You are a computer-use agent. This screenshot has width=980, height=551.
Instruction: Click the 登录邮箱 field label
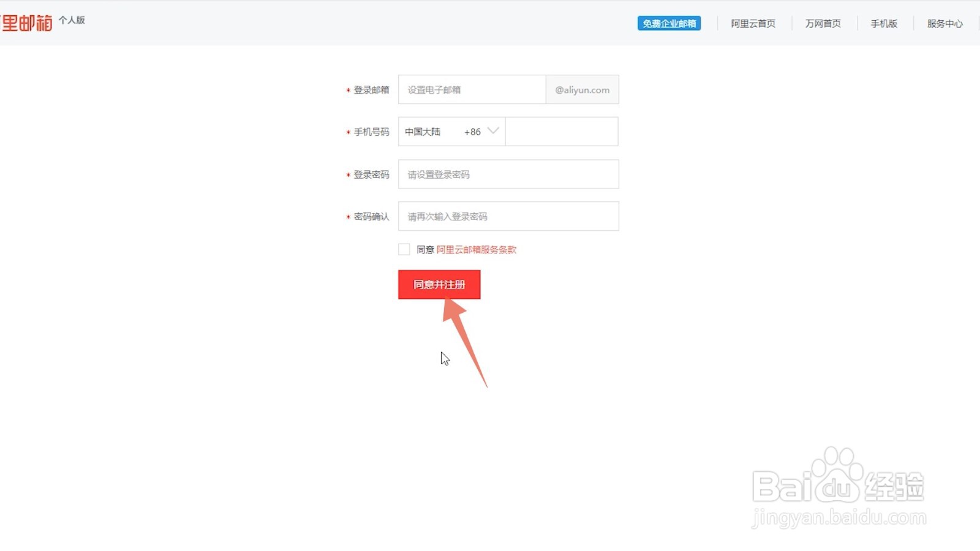[x=371, y=90]
